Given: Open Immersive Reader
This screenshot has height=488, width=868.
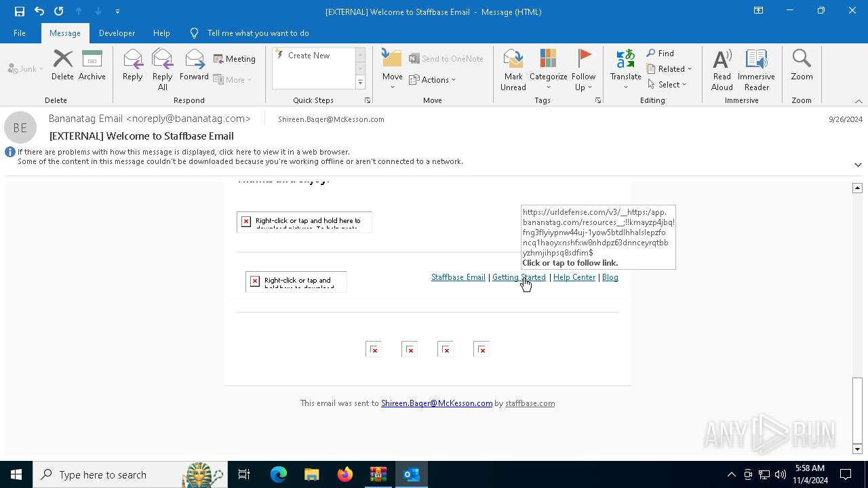Looking at the screenshot, I should (757, 70).
